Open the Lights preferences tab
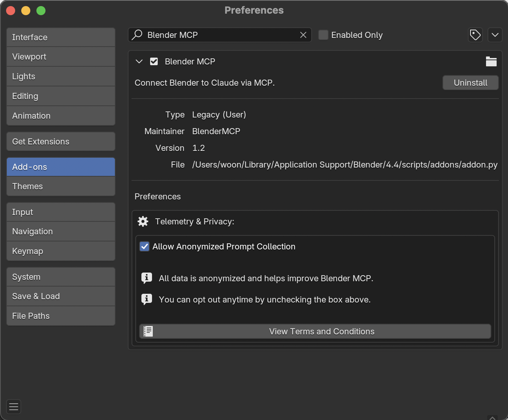The height and width of the screenshot is (420, 508). (x=61, y=76)
